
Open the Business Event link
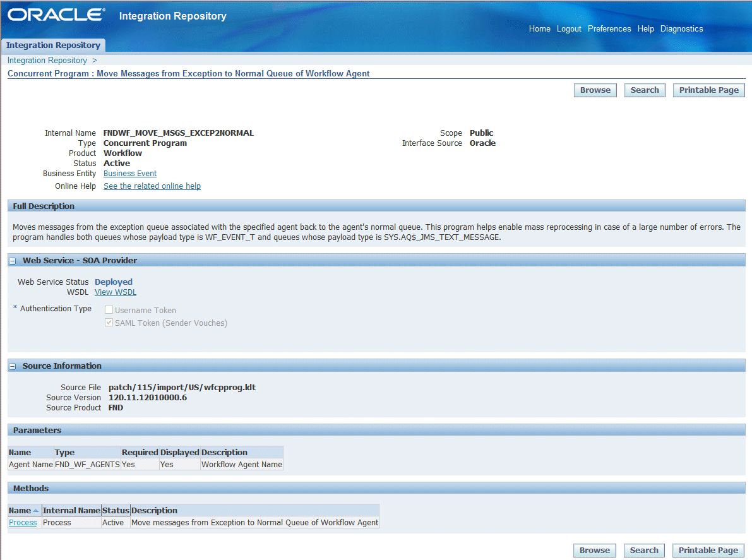point(130,174)
